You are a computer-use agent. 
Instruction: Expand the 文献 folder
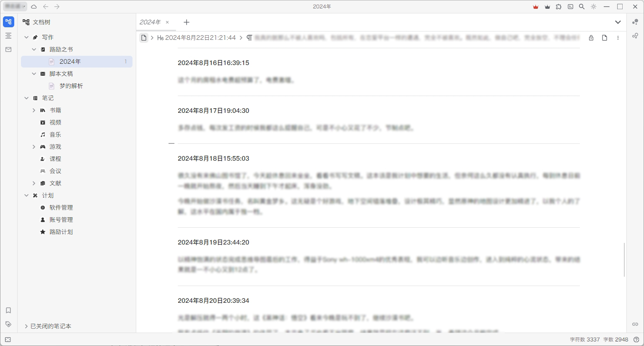[x=34, y=183]
